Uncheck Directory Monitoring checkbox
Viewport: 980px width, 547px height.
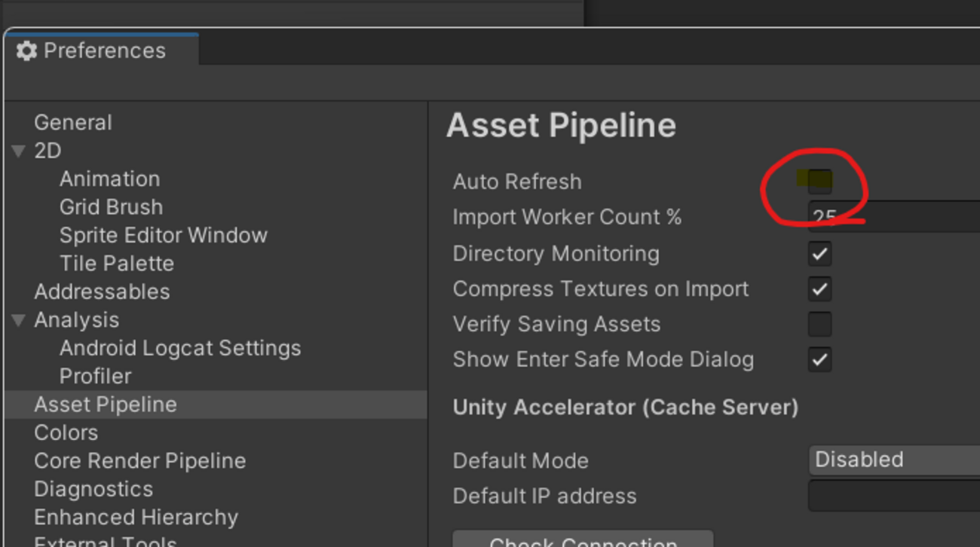pyautogui.click(x=819, y=254)
